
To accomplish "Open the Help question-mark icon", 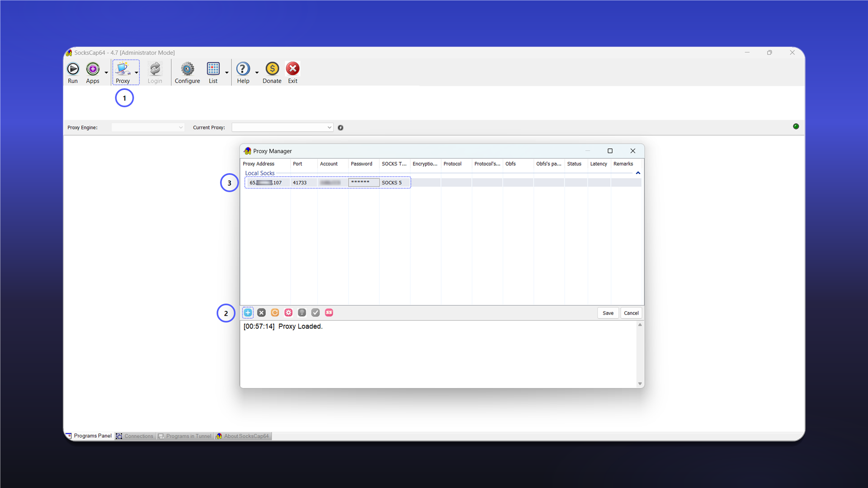I will (243, 69).
